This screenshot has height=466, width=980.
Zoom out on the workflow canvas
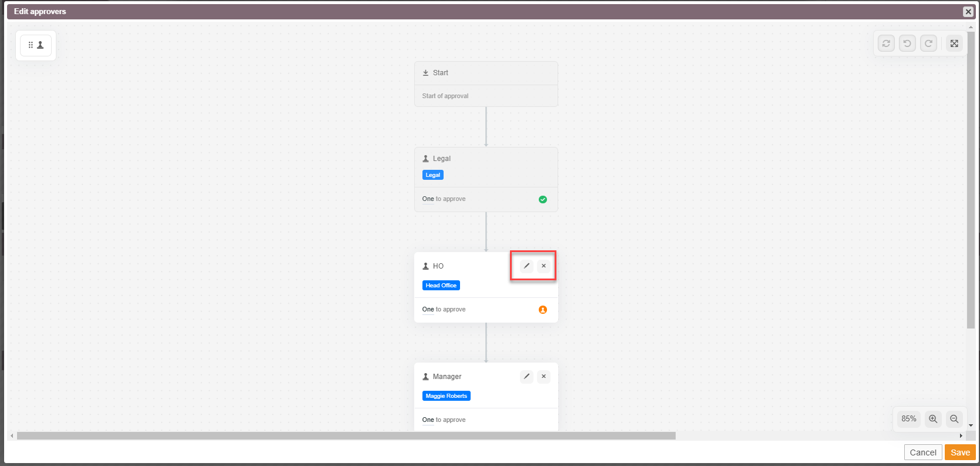(x=954, y=419)
